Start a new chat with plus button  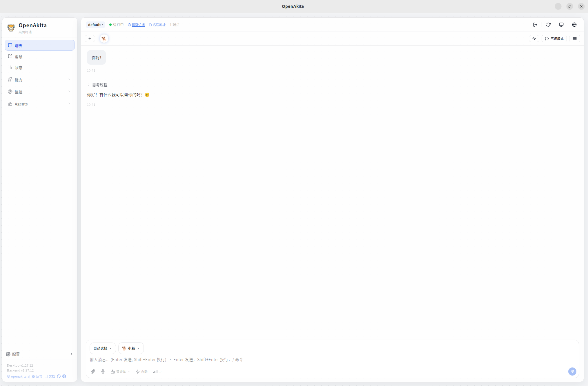(x=90, y=39)
